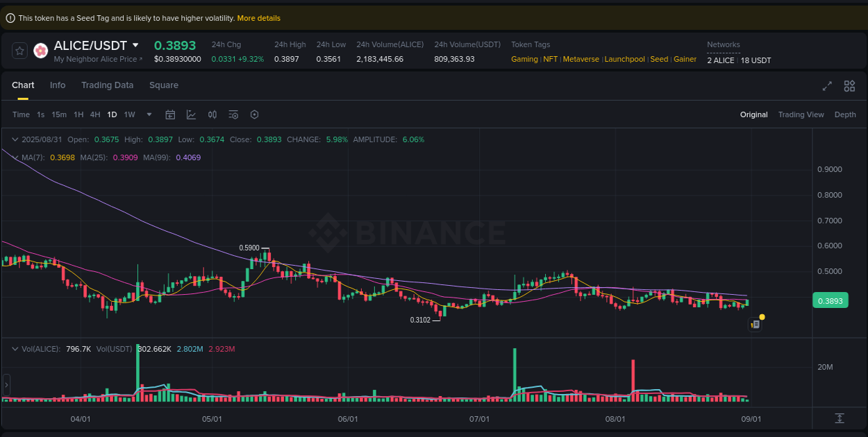
Task: Select the 1W timeframe
Action: (x=129, y=114)
